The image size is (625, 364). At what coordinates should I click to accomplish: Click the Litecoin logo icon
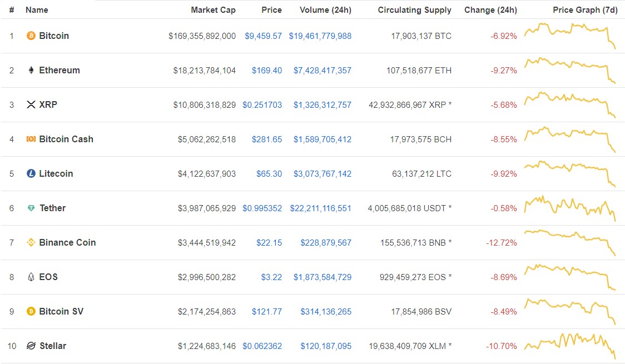31,173
